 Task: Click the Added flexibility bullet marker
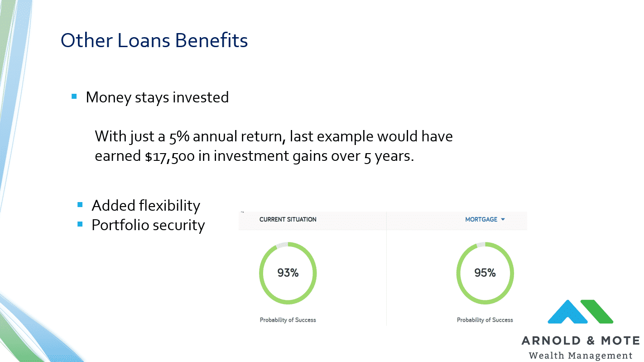point(80,205)
